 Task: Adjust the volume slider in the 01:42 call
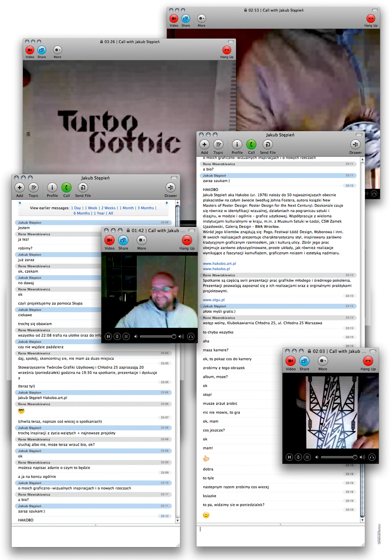coord(173,337)
